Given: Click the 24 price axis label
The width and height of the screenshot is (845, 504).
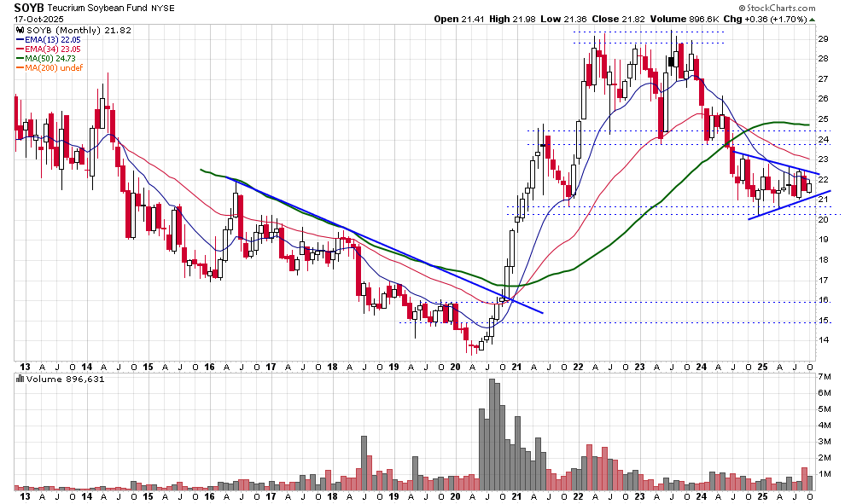Looking at the screenshot, I should 823,140.
